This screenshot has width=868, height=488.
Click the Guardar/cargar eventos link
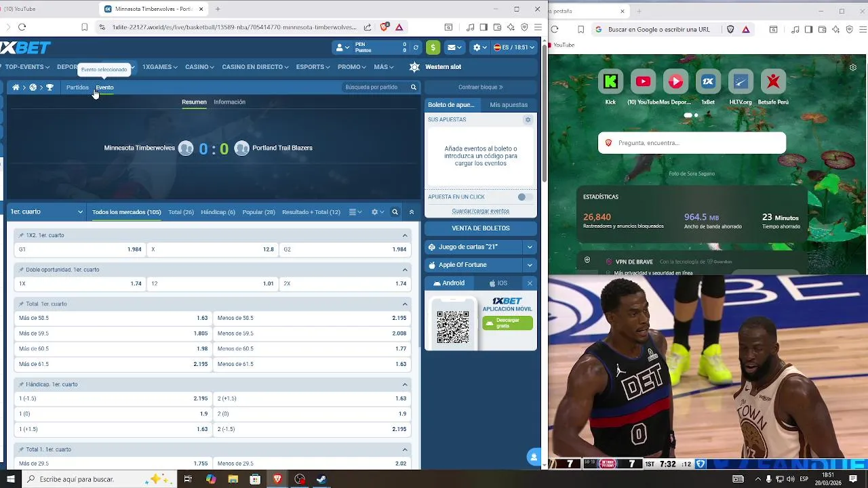pyautogui.click(x=480, y=211)
